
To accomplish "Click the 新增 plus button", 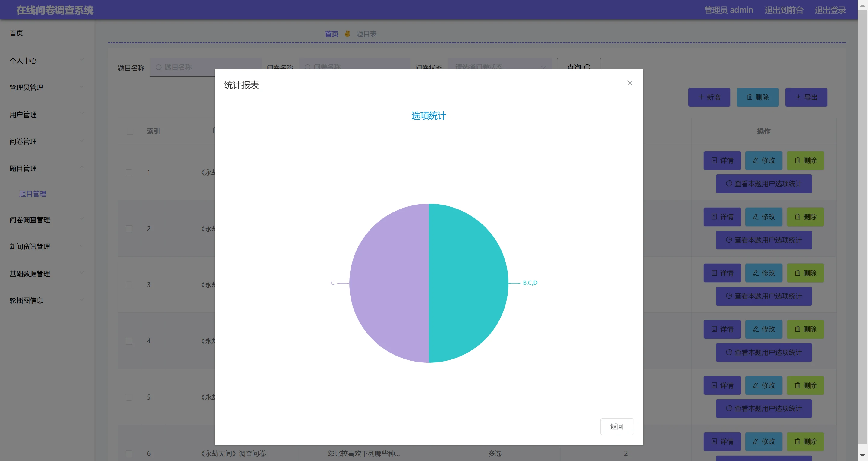I will 709,97.
